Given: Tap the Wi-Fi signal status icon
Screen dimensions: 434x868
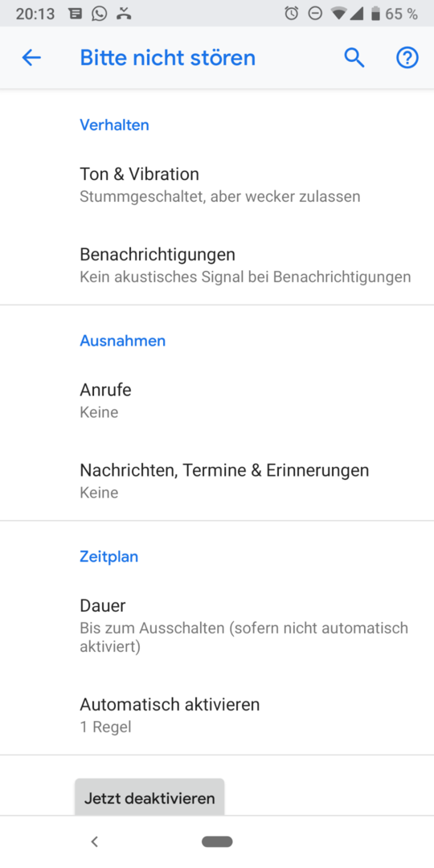Looking at the screenshot, I should pyautogui.click(x=338, y=14).
